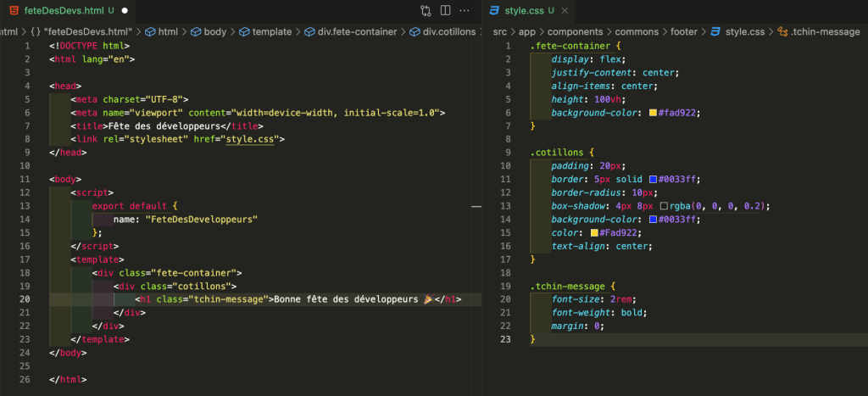Click the rgba box-shadow color swatch
Image resolution: width=868 pixels, height=396 pixels.
click(x=664, y=206)
